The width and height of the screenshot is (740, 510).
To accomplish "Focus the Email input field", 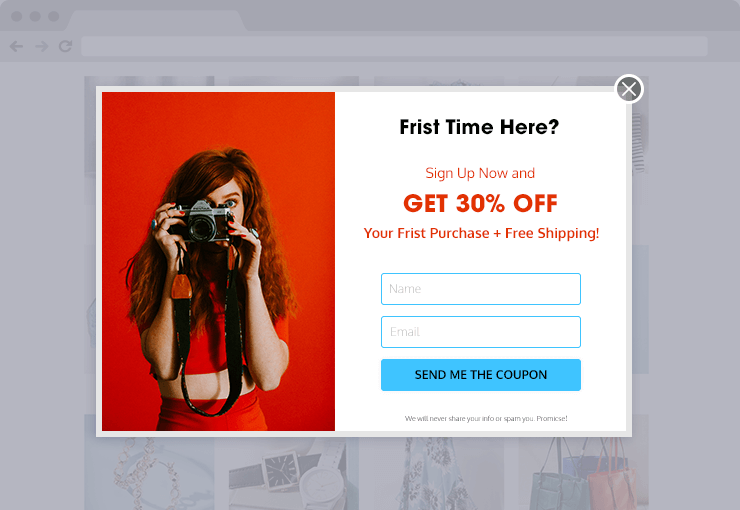I will [480, 332].
